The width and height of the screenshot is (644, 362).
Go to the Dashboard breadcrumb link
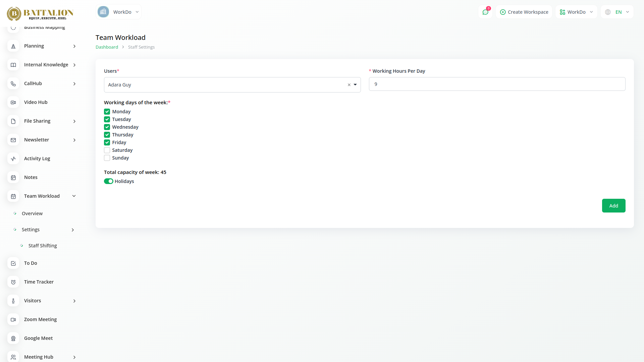tap(107, 47)
